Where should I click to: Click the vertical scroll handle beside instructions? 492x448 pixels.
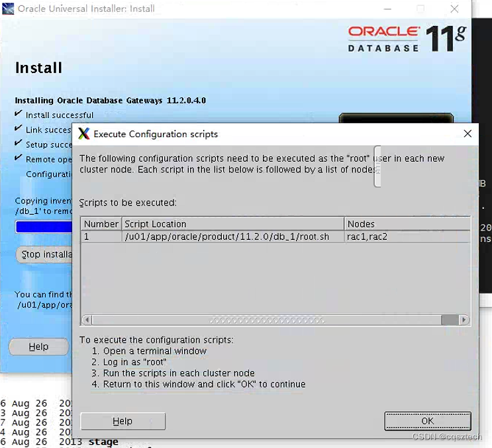click(377, 166)
